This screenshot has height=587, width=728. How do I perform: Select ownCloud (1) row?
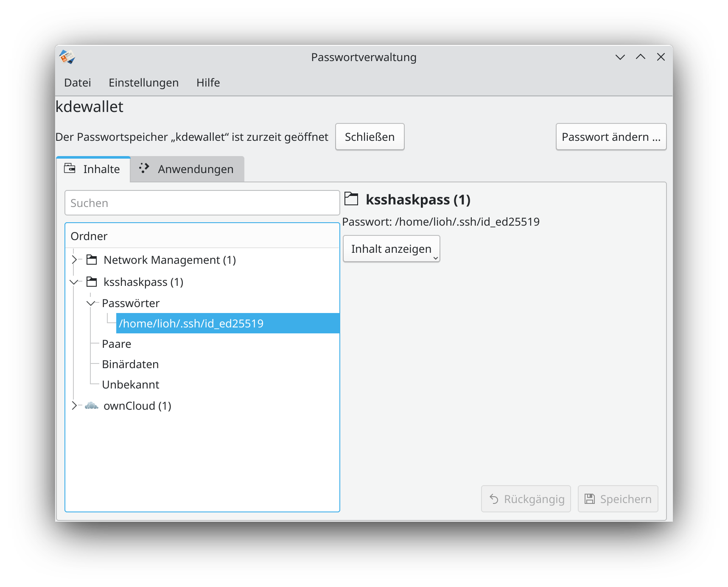(x=137, y=406)
